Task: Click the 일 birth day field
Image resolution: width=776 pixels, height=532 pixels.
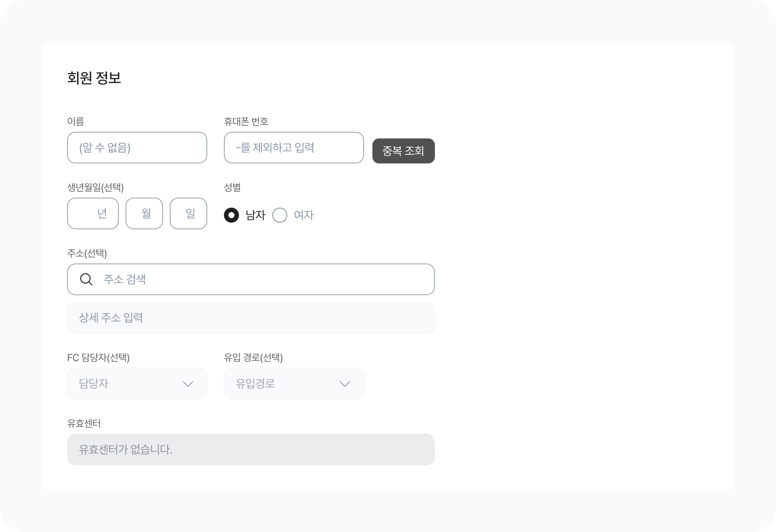Action: 188,213
